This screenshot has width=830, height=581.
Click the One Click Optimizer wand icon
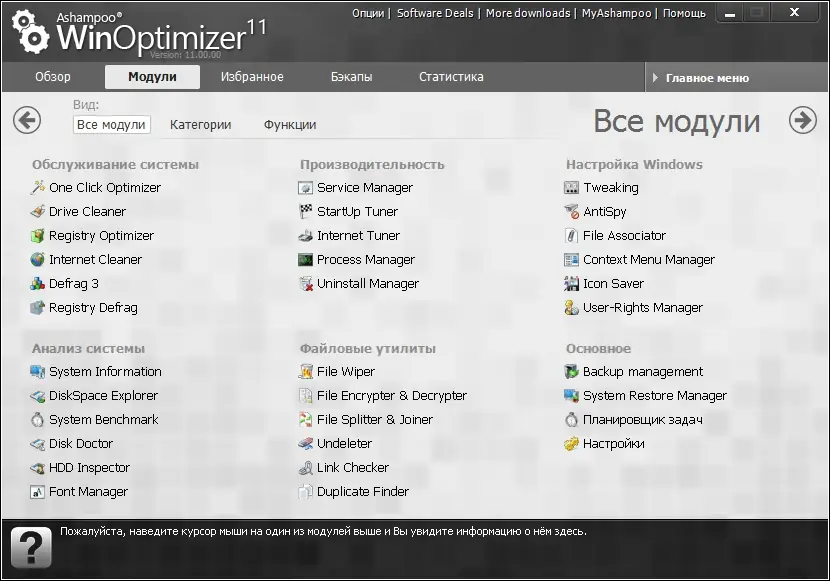38,187
